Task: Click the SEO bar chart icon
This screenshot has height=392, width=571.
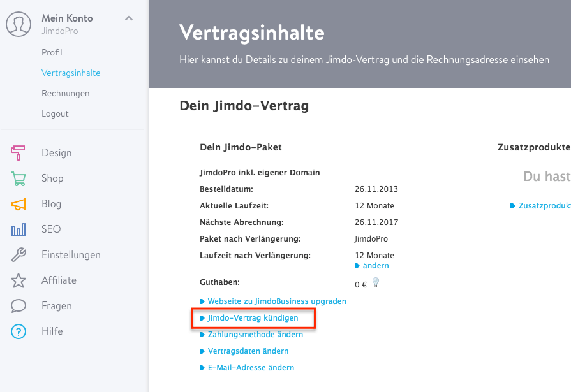Action: tap(19, 229)
